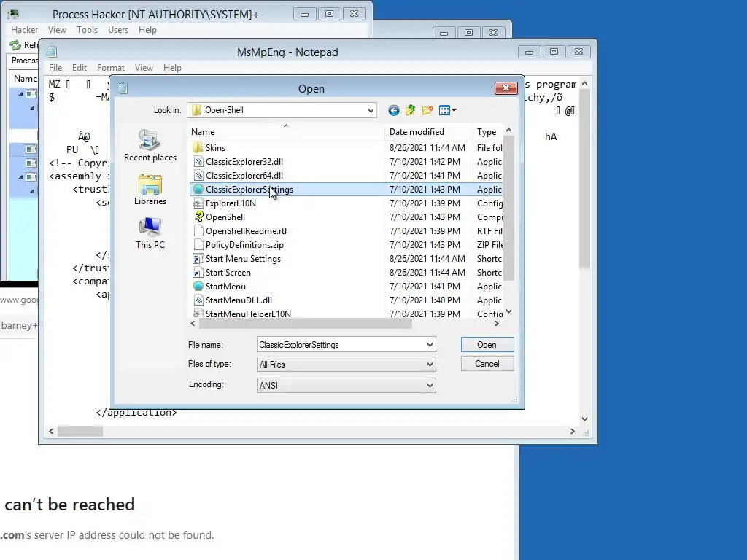The image size is (747, 560).
Task: Open Hacker menu in Process Hacker
Action: coord(24,29)
